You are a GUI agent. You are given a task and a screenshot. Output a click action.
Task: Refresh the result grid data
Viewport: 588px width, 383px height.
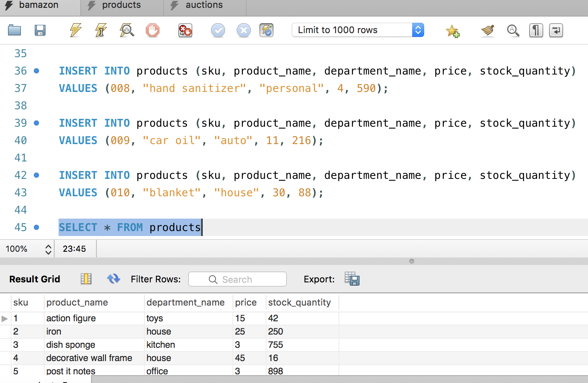coord(113,279)
